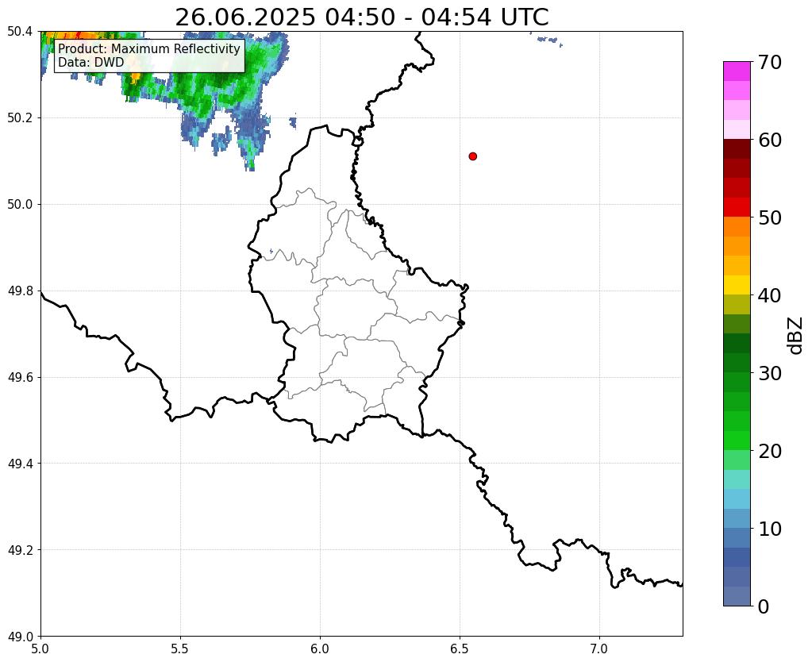
Task: Click the latitude axis label 49.8
Action: pos(20,291)
